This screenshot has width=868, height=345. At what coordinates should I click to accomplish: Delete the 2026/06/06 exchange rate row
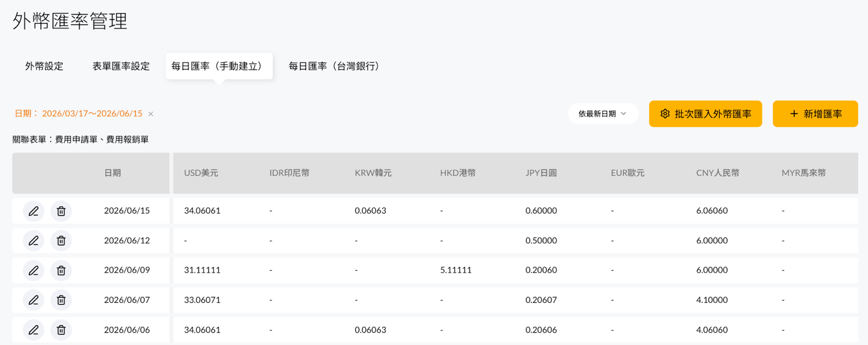point(61,330)
